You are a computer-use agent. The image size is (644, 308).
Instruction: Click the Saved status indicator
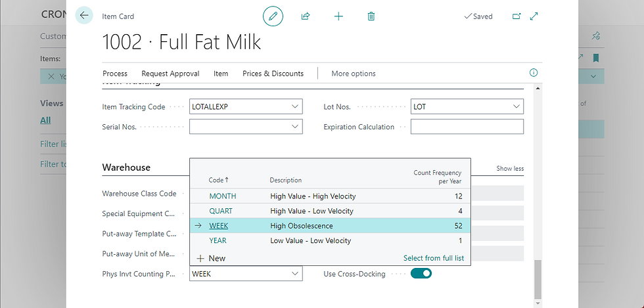click(478, 16)
